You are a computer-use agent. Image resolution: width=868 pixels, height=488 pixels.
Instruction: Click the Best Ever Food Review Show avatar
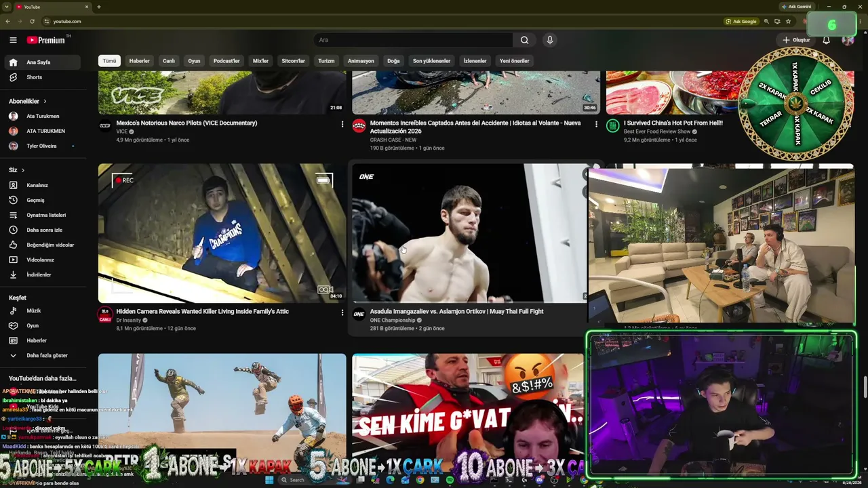[612, 125]
